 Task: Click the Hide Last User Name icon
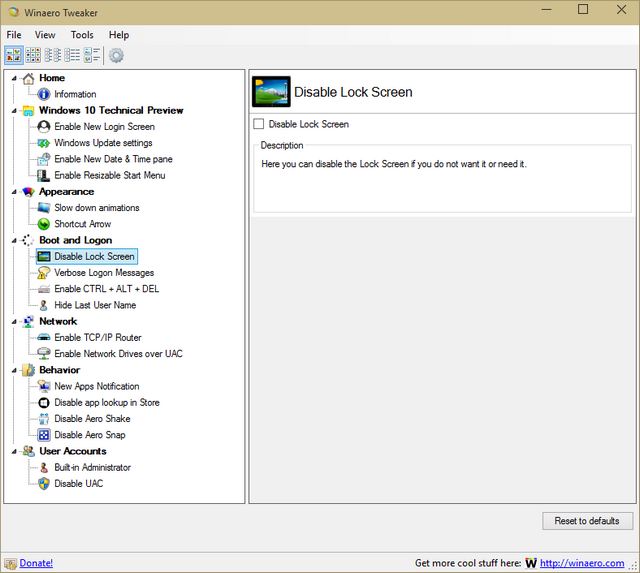tap(44, 305)
